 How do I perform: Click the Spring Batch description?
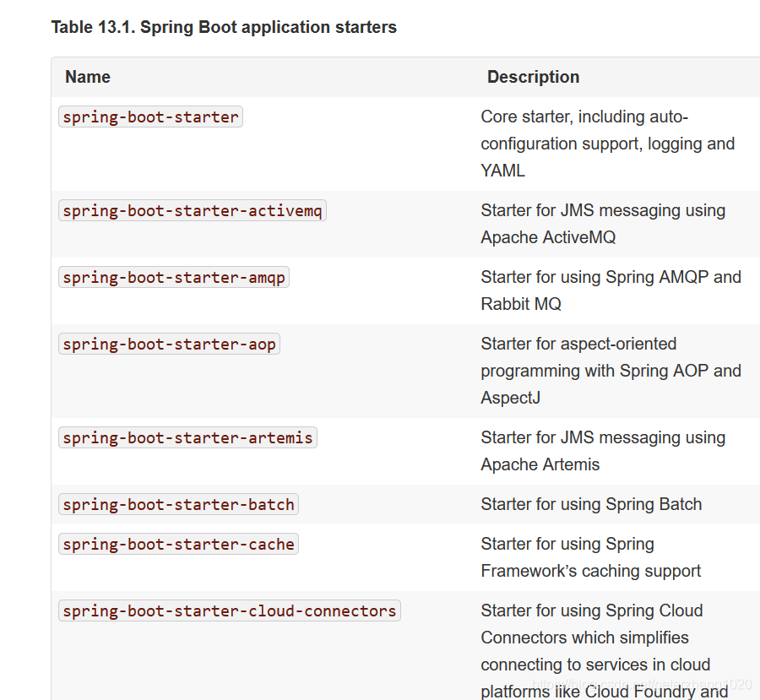[x=591, y=504]
